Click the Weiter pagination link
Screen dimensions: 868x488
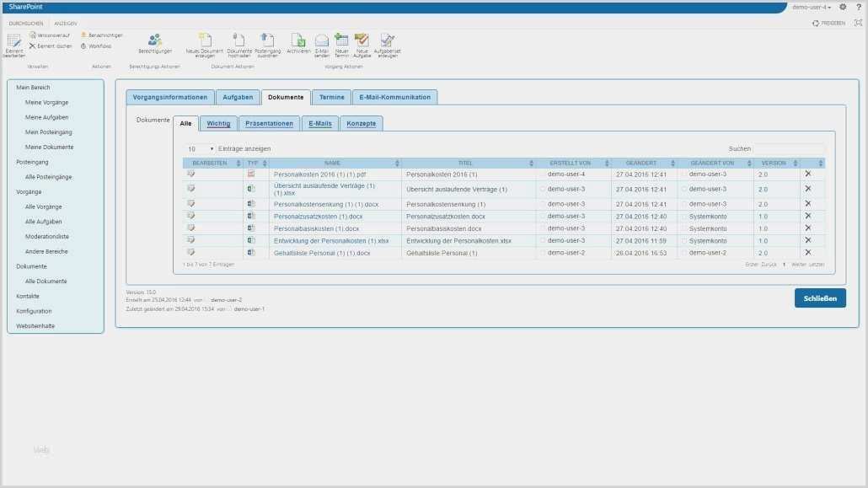click(x=798, y=265)
